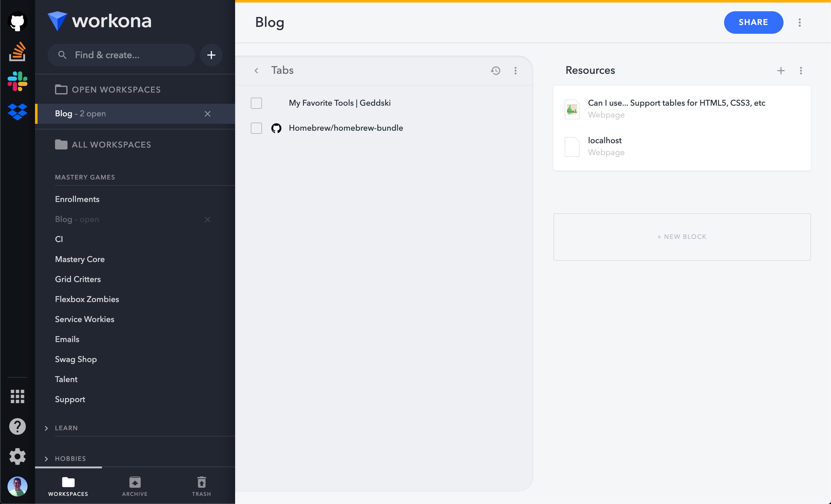Open Resources more options menu
Screen dimensions: 831x504
tap(801, 71)
